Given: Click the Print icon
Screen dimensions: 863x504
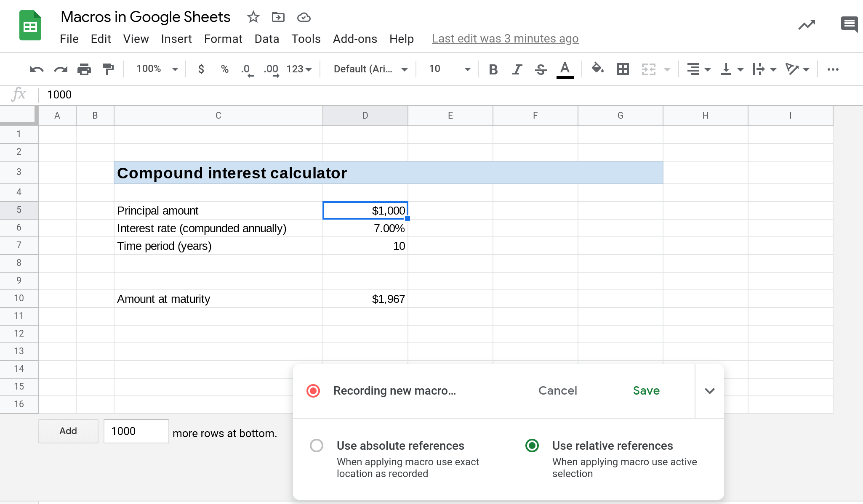Looking at the screenshot, I should [84, 69].
